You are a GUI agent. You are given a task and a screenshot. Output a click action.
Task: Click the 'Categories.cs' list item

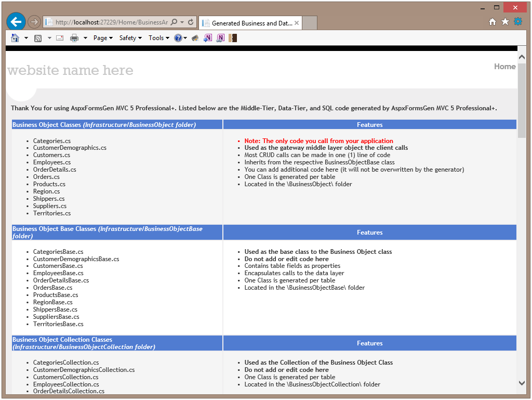point(52,141)
